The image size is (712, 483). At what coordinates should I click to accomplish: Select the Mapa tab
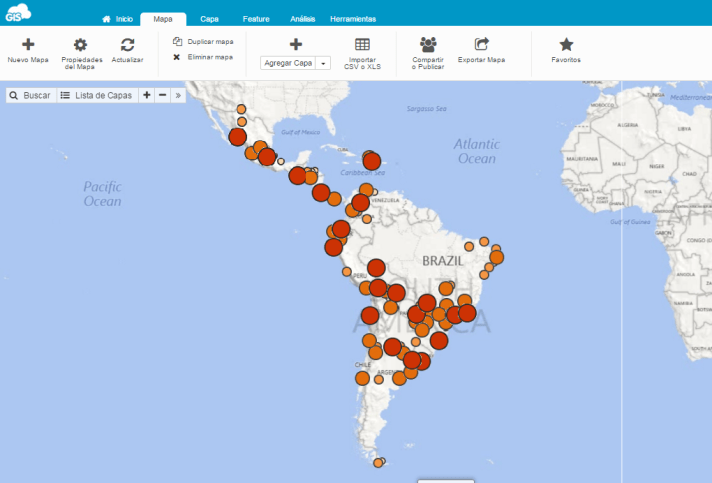(x=163, y=19)
